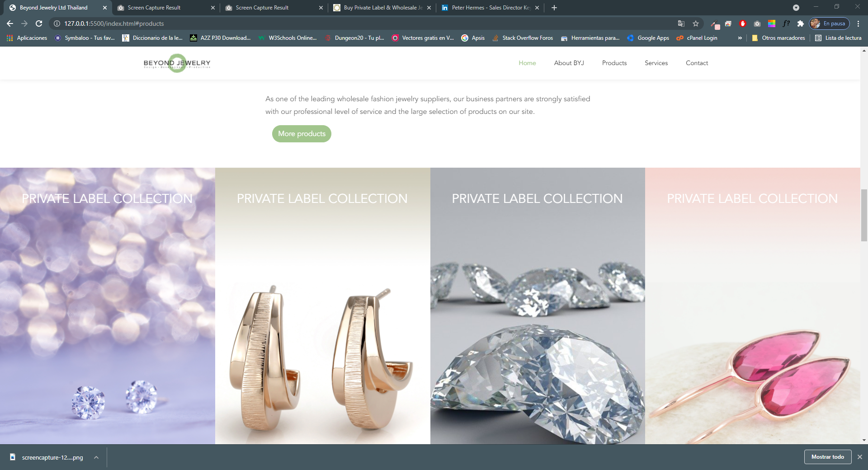This screenshot has width=868, height=470.
Task: Open the WhatFont extension
Action: [x=786, y=23]
